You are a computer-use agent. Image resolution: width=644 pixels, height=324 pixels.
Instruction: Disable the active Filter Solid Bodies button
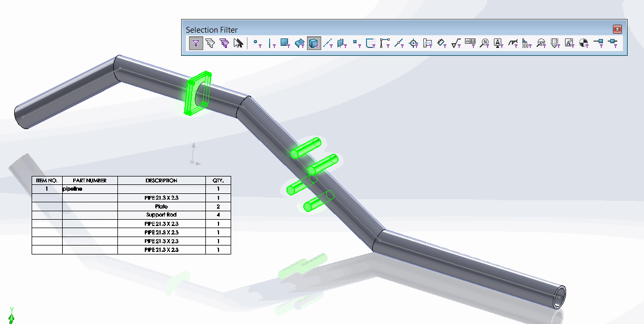coord(314,43)
